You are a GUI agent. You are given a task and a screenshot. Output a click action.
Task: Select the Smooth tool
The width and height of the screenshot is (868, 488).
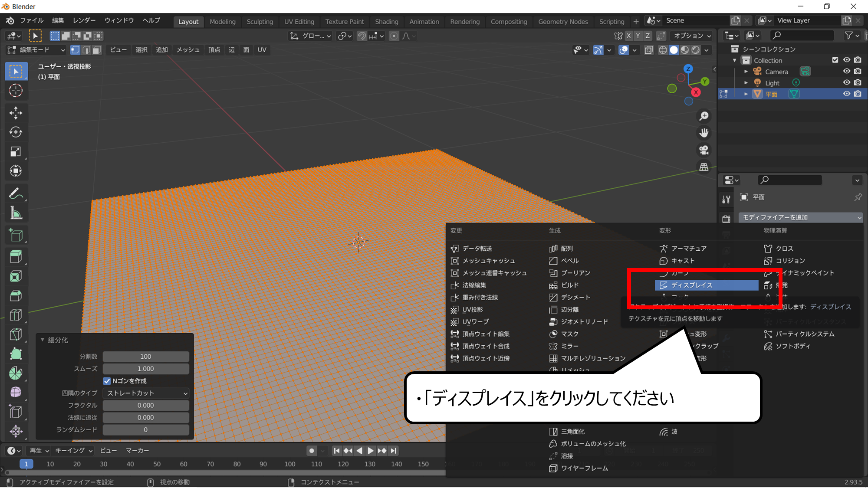click(16, 392)
